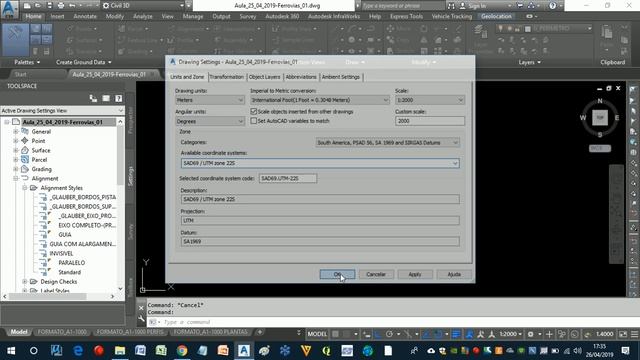Click the Point node icon in Toolspace tree

pyautogui.click(x=25, y=140)
